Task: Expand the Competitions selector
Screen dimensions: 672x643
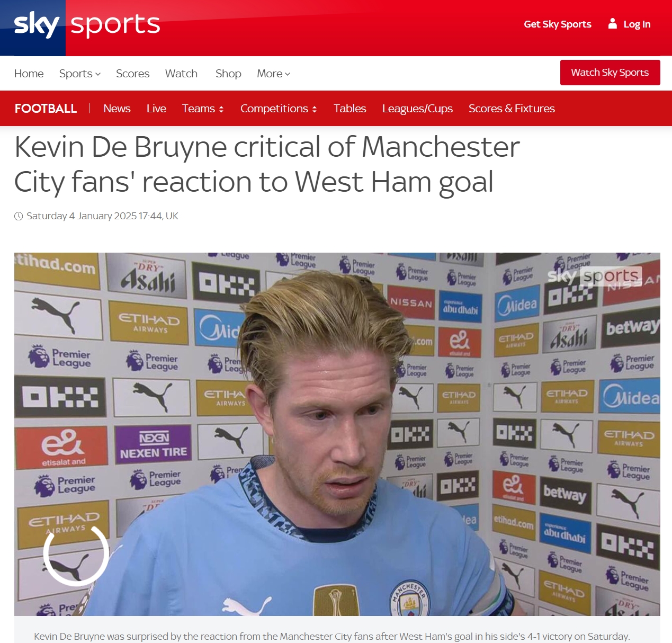Action: tap(279, 109)
